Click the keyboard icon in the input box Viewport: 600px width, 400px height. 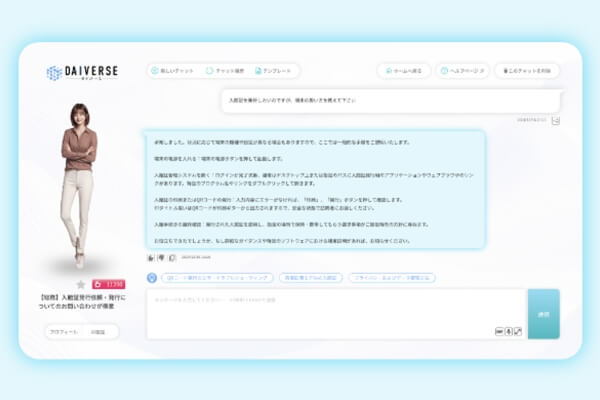point(499,331)
